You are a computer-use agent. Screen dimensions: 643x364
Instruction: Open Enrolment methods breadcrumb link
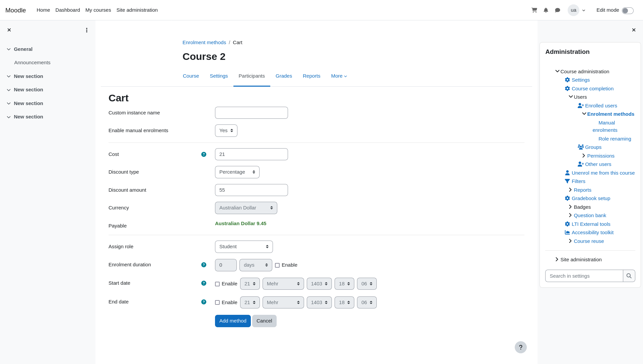coord(204,42)
